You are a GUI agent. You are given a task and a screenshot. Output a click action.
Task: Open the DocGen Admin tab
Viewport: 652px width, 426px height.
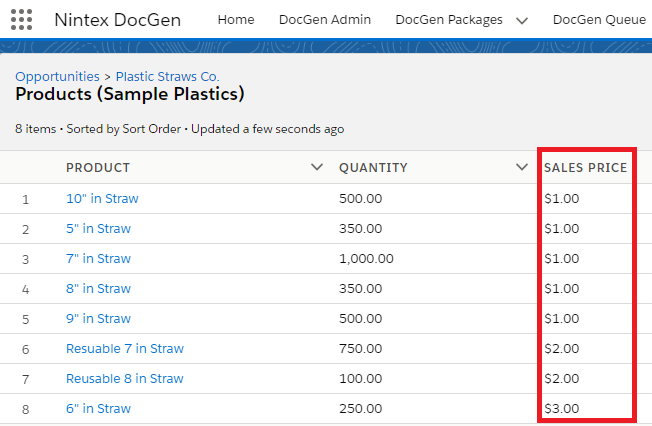coord(325,19)
